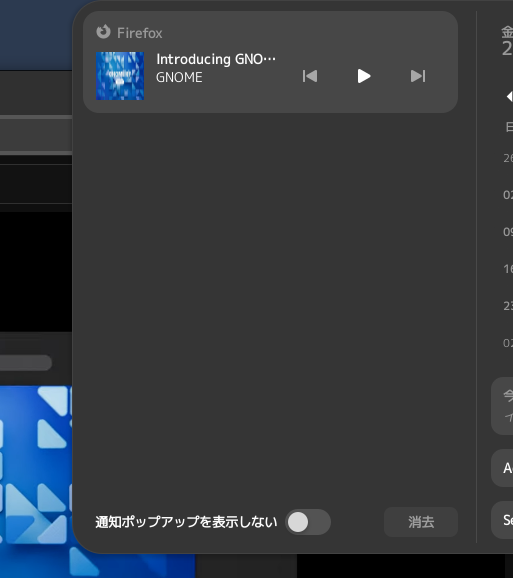Open the 'Introducing GNO…' media title

coord(216,59)
